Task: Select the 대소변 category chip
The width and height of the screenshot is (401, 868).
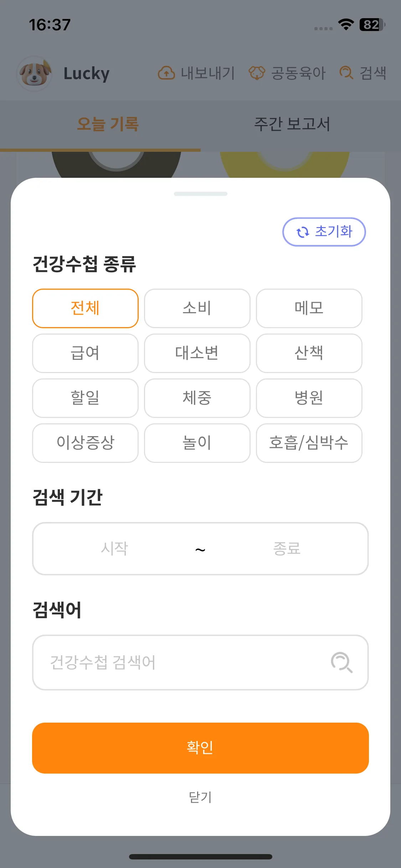Action: 197,353
